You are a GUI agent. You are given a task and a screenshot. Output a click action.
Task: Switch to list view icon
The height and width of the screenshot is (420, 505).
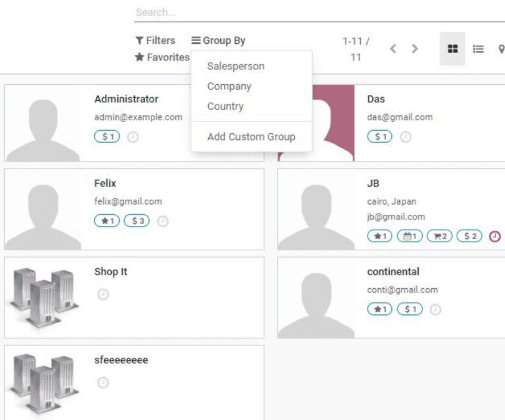478,49
